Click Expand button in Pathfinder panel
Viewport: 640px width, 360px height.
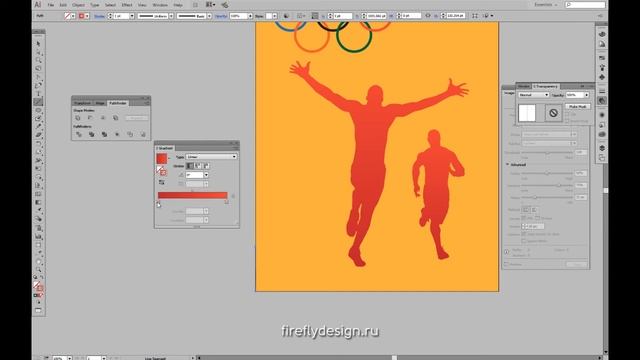136,118
